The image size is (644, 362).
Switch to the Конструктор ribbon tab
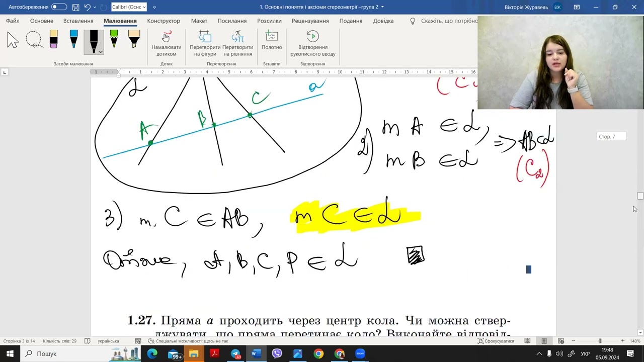point(164,21)
